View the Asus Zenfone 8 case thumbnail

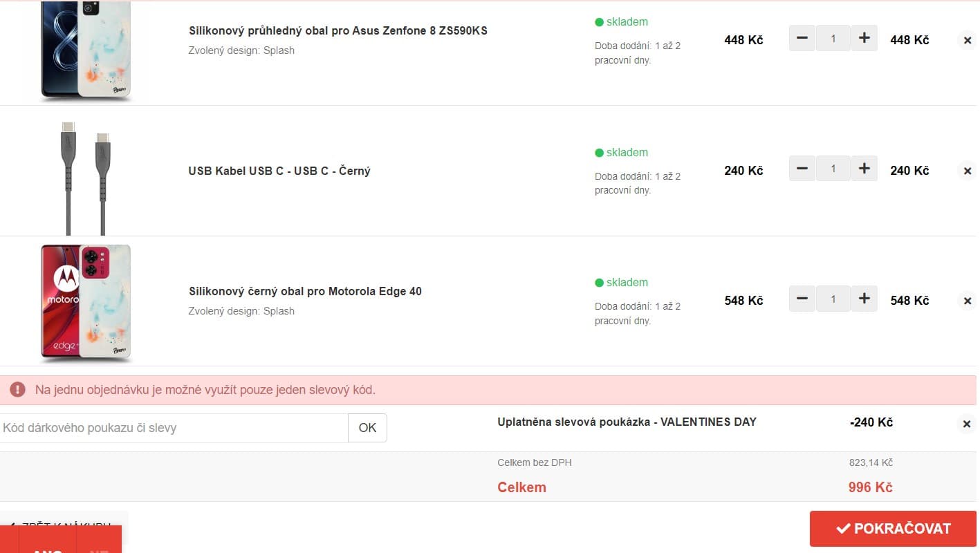tap(86, 50)
